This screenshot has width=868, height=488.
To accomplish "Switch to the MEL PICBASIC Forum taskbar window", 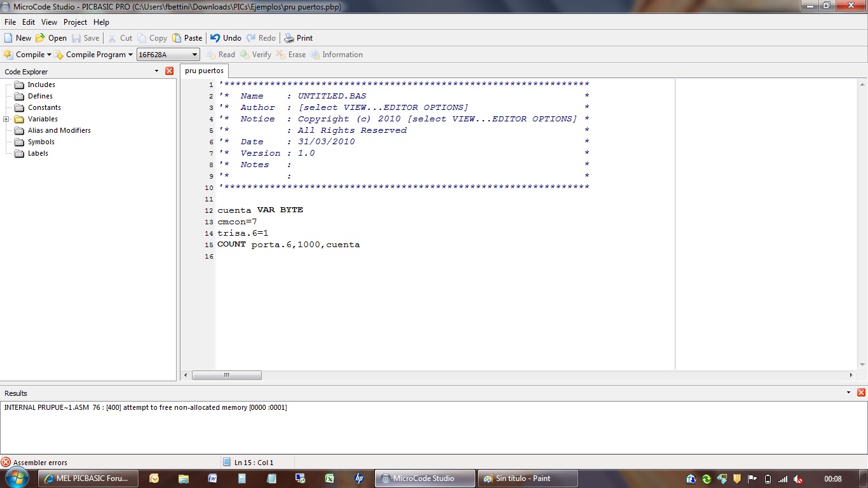I will coord(88,478).
